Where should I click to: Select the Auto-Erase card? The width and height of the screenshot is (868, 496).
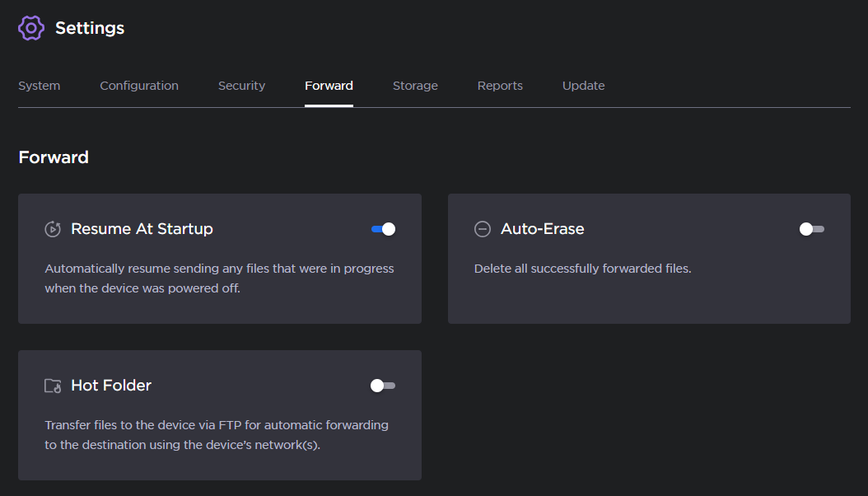point(649,258)
